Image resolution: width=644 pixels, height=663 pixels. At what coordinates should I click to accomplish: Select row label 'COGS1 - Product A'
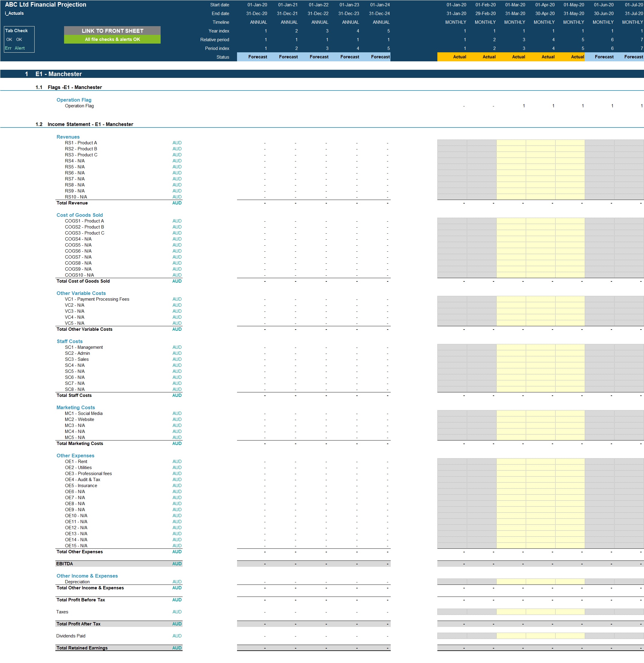click(84, 221)
